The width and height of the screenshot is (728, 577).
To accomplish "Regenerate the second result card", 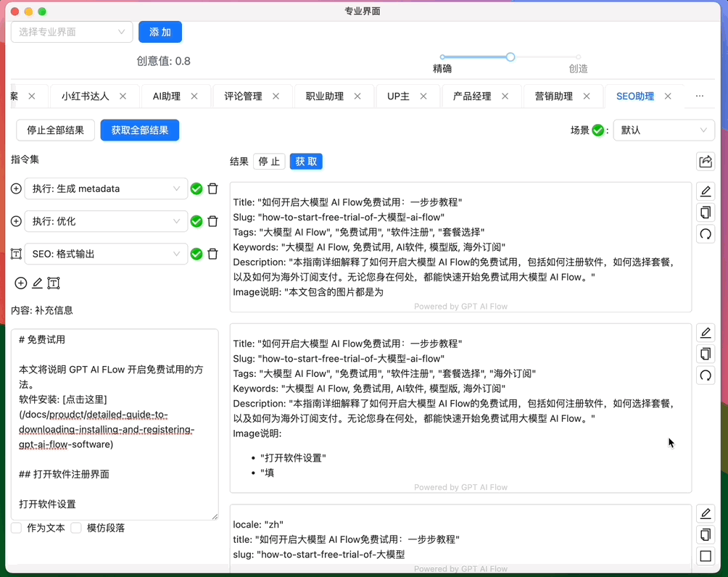I will click(706, 375).
